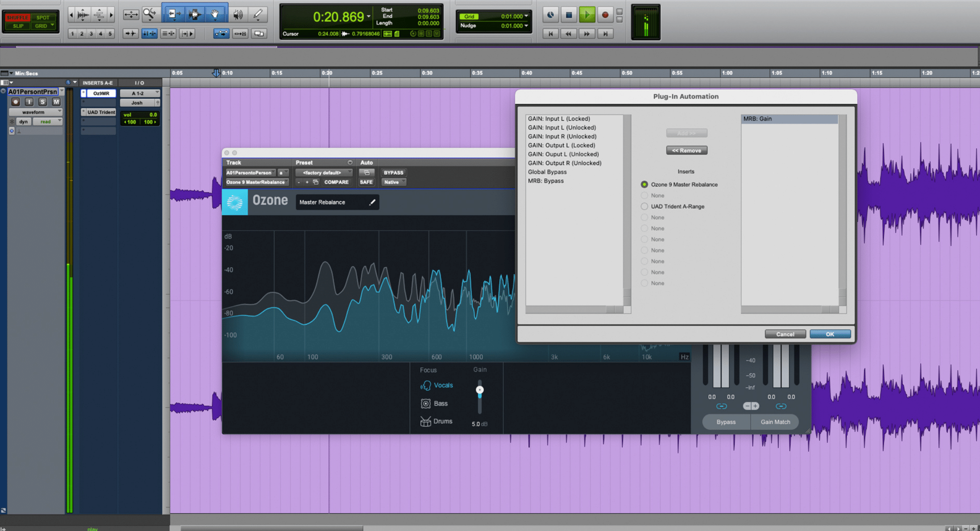Solo the A01PersontPrsn track
Screen dimensions: 980x531
coord(42,102)
